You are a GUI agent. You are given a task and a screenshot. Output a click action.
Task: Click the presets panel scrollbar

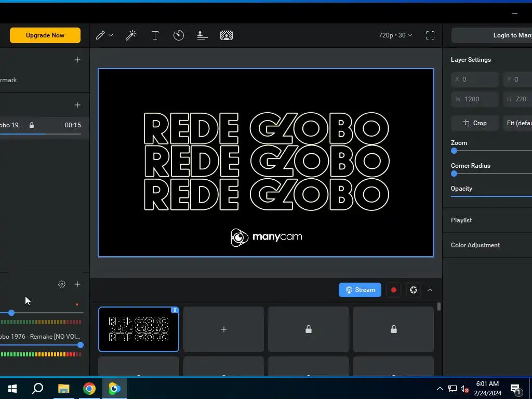click(x=439, y=307)
